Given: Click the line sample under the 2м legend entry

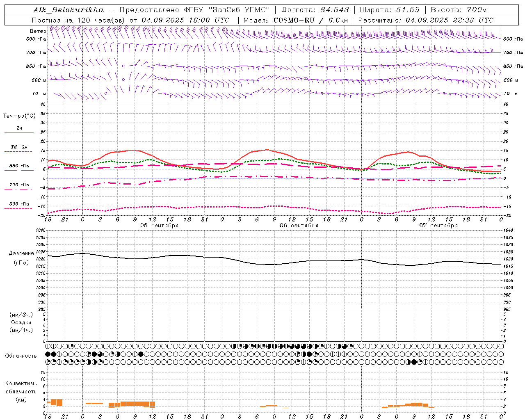Looking at the screenshot, I should pos(19,133).
